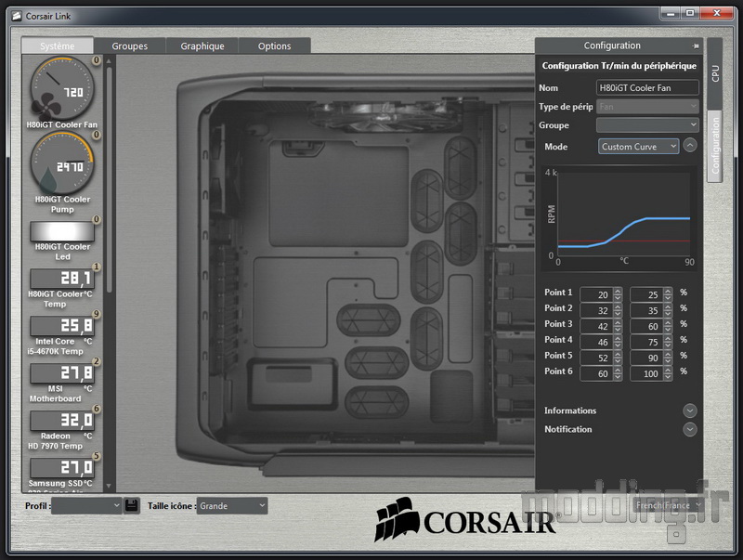Open the Type de périp dropdown

point(647,107)
